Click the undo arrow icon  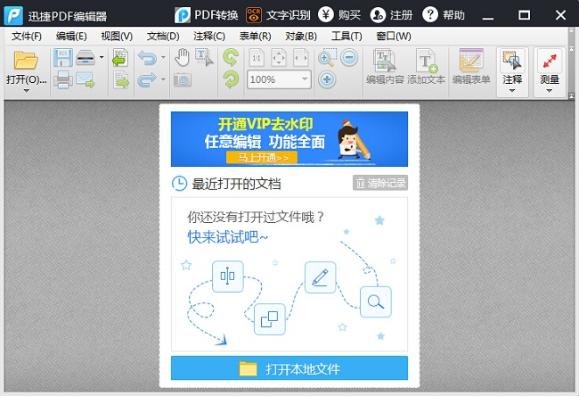pyautogui.click(x=147, y=58)
